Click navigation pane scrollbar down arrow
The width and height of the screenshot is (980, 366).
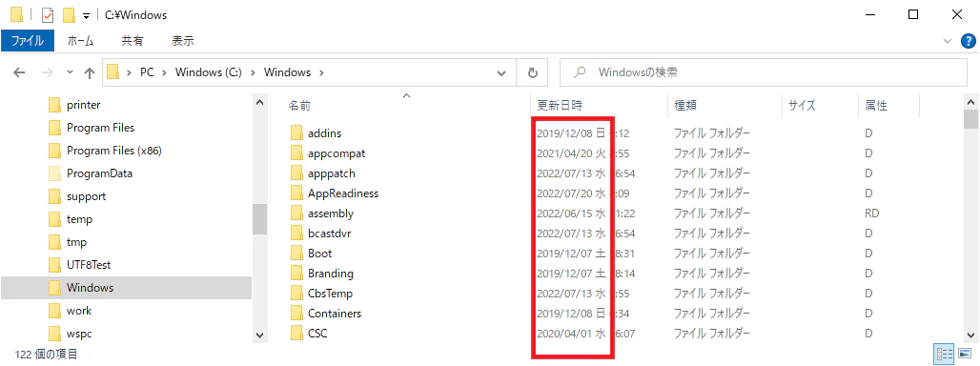[259, 335]
